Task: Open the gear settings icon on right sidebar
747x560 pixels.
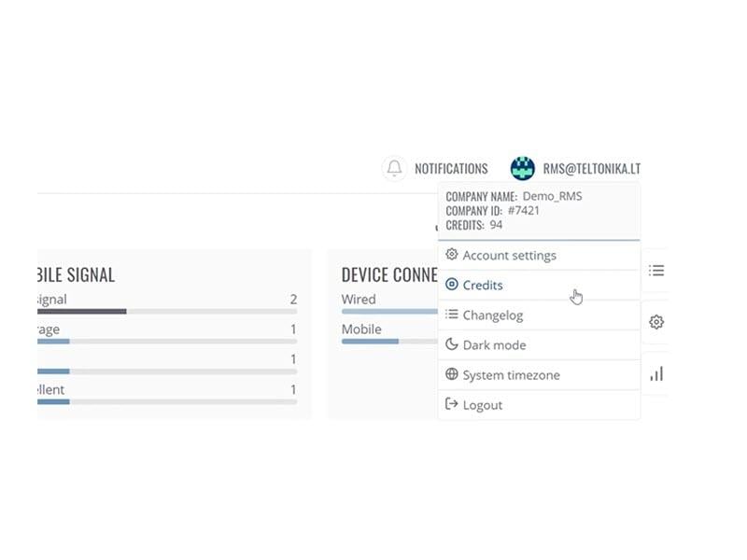Action: click(x=656, y=322)
